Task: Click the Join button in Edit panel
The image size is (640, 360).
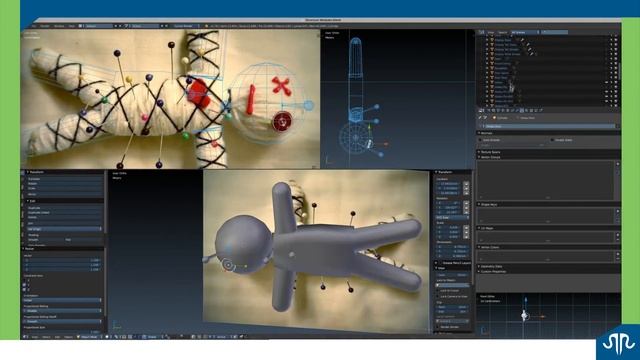Action: (x=64, y=223)
